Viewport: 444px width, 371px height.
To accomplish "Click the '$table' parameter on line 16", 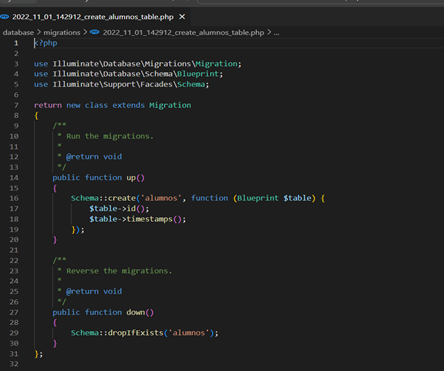I will [297, 198].
